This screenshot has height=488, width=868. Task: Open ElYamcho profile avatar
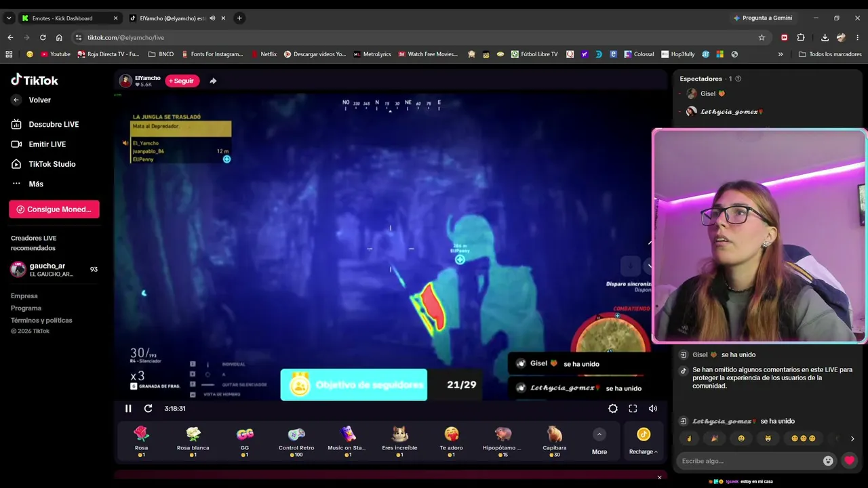click(x=125, y=81)
